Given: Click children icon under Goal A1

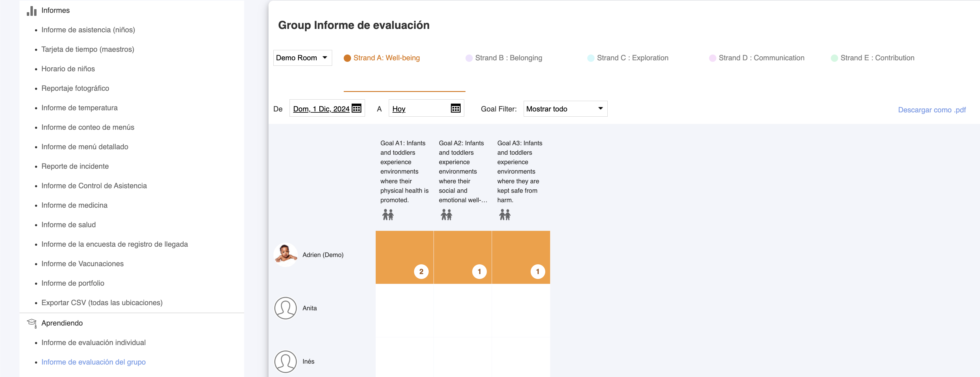Looking at the screenshot, I should click(x=388, y=215).
